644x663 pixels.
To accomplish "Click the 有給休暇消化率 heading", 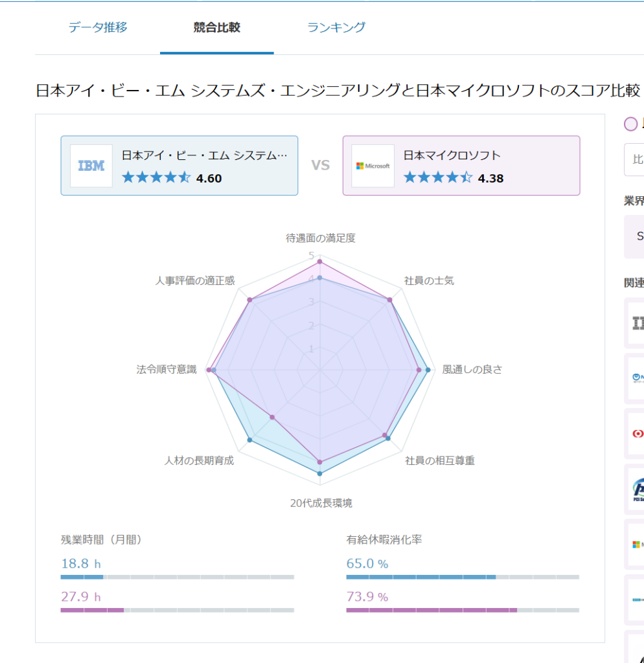I will 384,539.
